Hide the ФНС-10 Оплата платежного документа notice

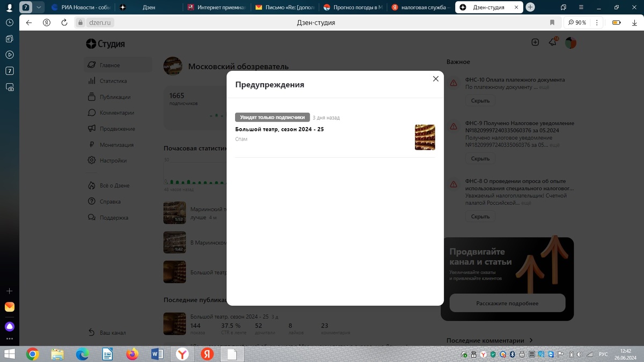tap(480, 101)
